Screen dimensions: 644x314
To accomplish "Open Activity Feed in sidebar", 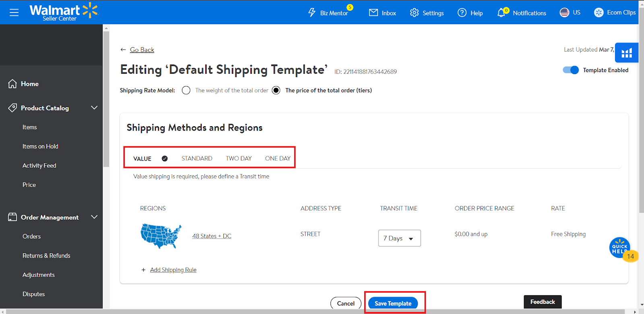I will click(39, 166).
